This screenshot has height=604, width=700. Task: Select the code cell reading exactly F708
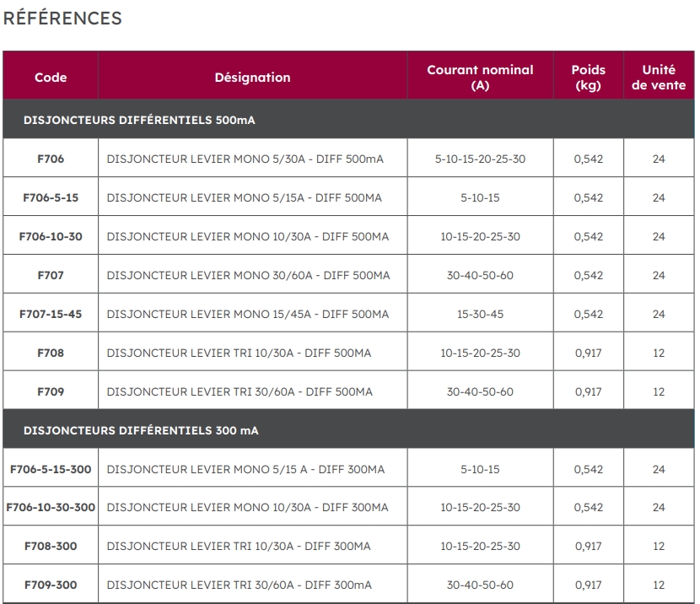[51, 353]
